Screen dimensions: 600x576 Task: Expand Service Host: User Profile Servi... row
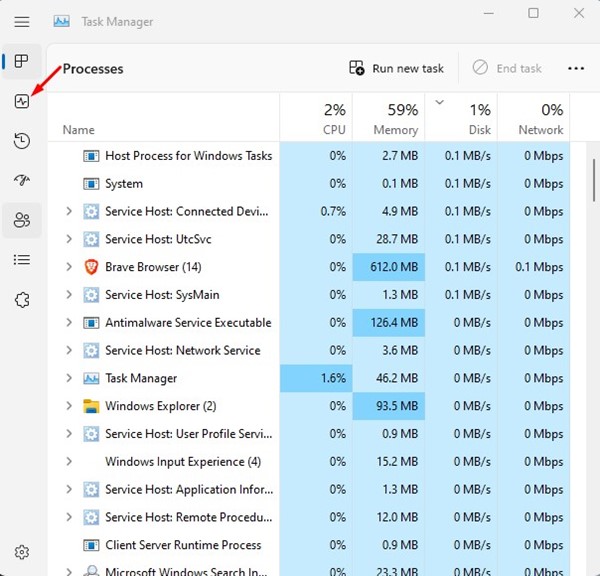69,434
